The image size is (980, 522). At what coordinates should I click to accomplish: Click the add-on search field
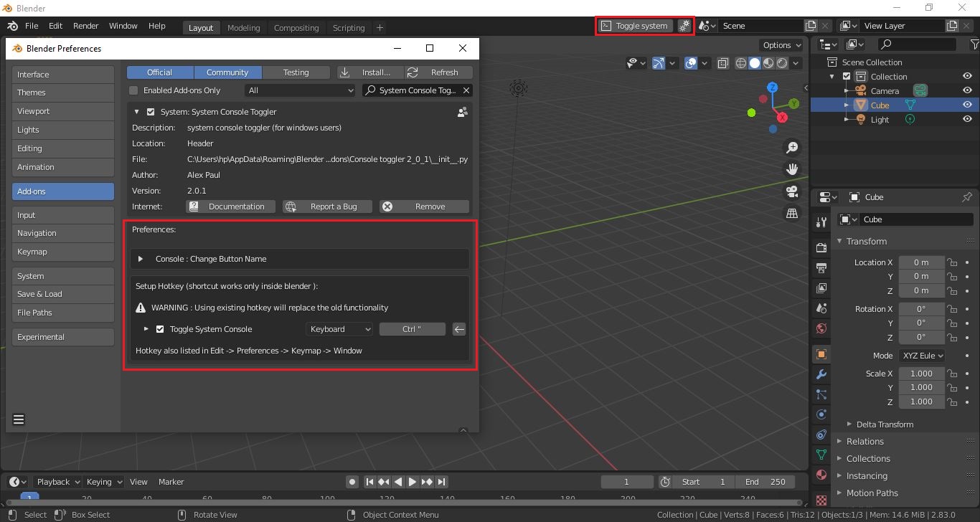416,90
